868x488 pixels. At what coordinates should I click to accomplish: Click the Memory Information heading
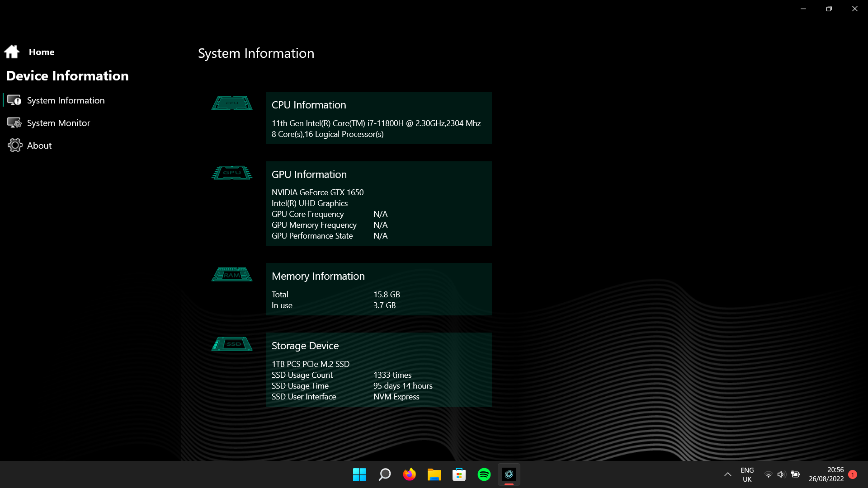318,276
